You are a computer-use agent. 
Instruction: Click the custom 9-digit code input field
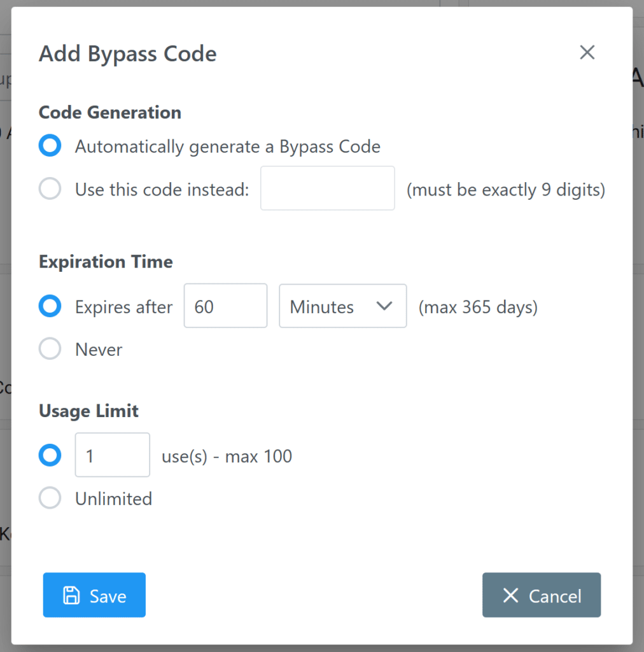tap(327, 188)
